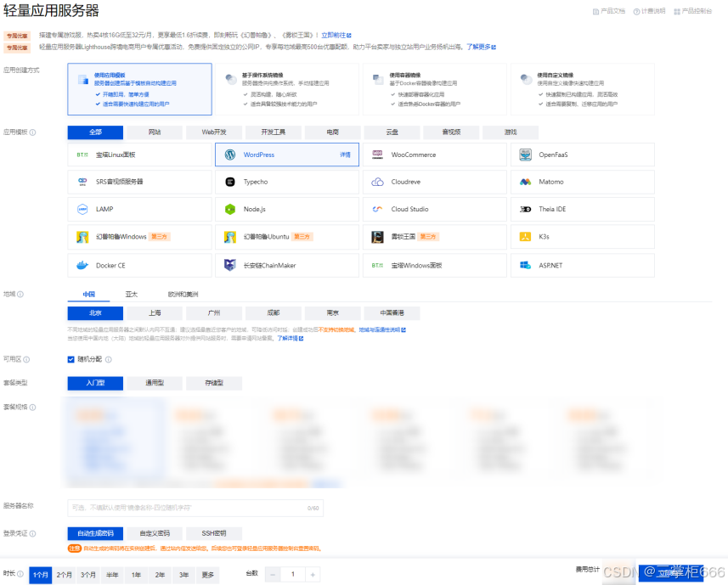Viewport: 728px width, 585px height.
Task: Choose the Typecho template icon
Action: pos(230,182)
